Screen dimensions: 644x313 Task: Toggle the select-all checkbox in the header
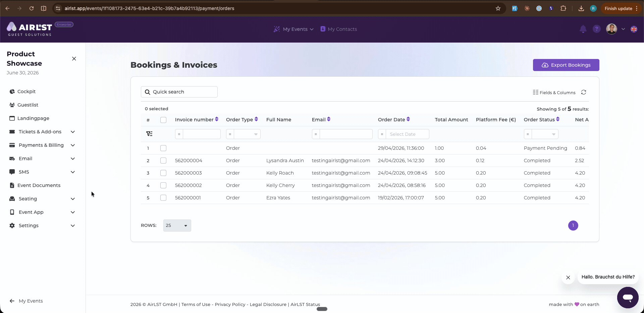163,120
